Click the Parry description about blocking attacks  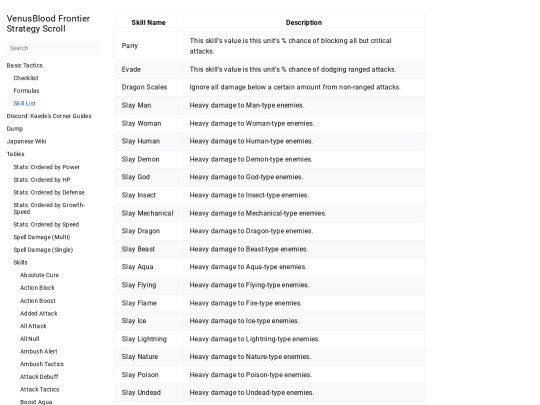point(290,46)
